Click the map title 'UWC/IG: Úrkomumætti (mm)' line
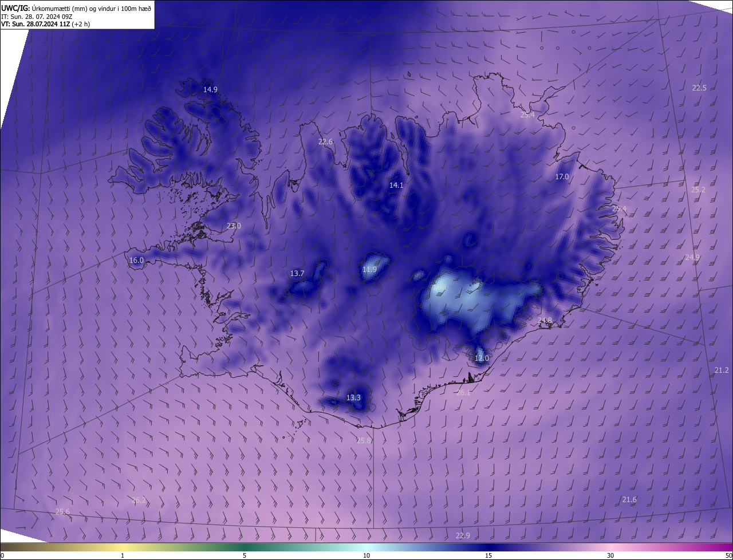 pyautogui.click(x=76, y=7)
